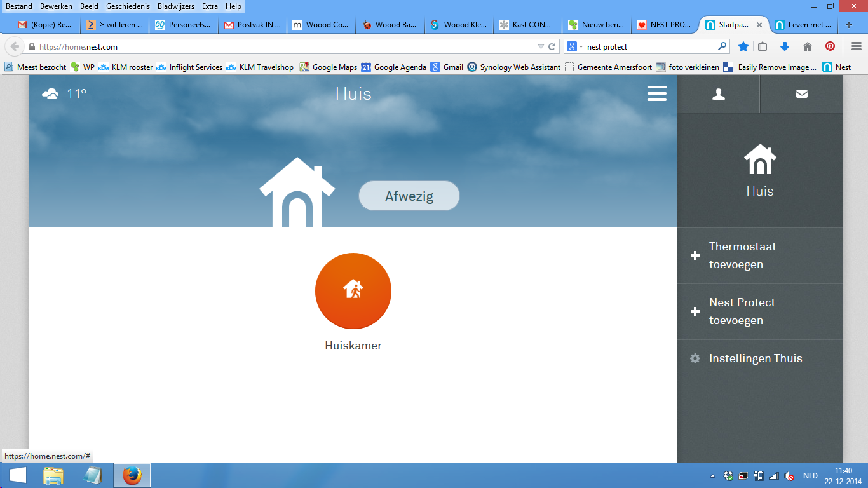Click the Huis page title
The width and height of the screenshot is (868, 488).
point(353,94)
